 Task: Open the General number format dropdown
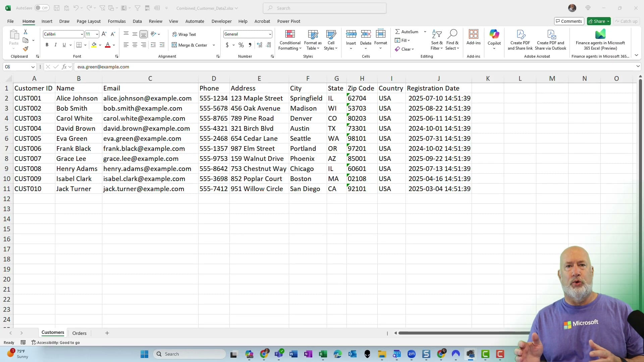269,34
